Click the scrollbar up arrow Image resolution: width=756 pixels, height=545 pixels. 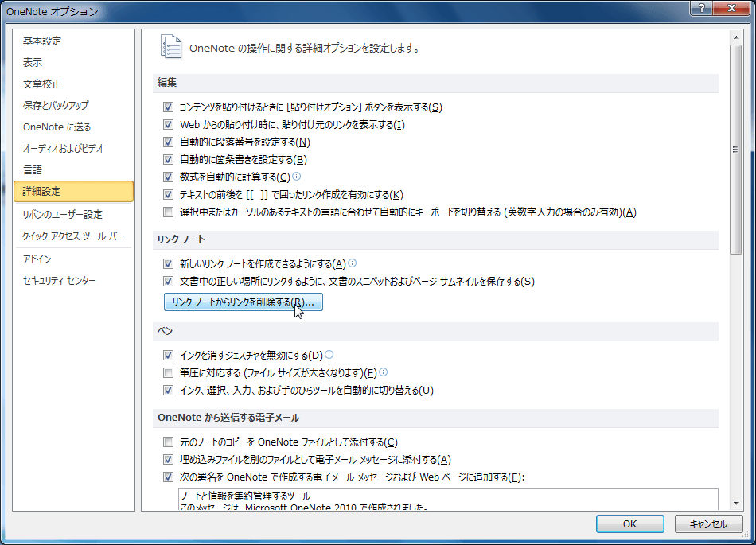click(x=736, y=37)
